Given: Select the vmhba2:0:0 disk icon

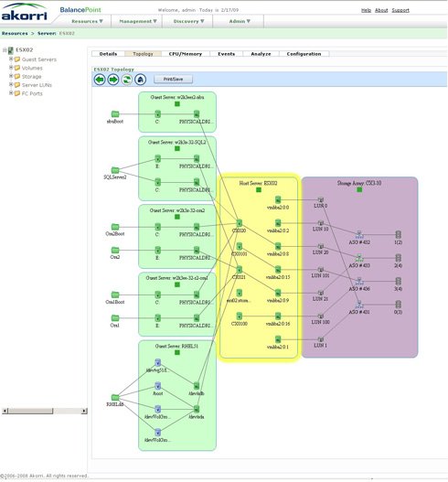Looking at the screenshot, I should point(278,199).
